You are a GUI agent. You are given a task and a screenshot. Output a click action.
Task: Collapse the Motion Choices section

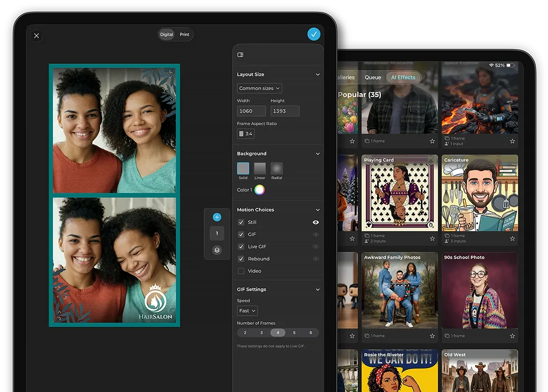(x=318, y=210)
